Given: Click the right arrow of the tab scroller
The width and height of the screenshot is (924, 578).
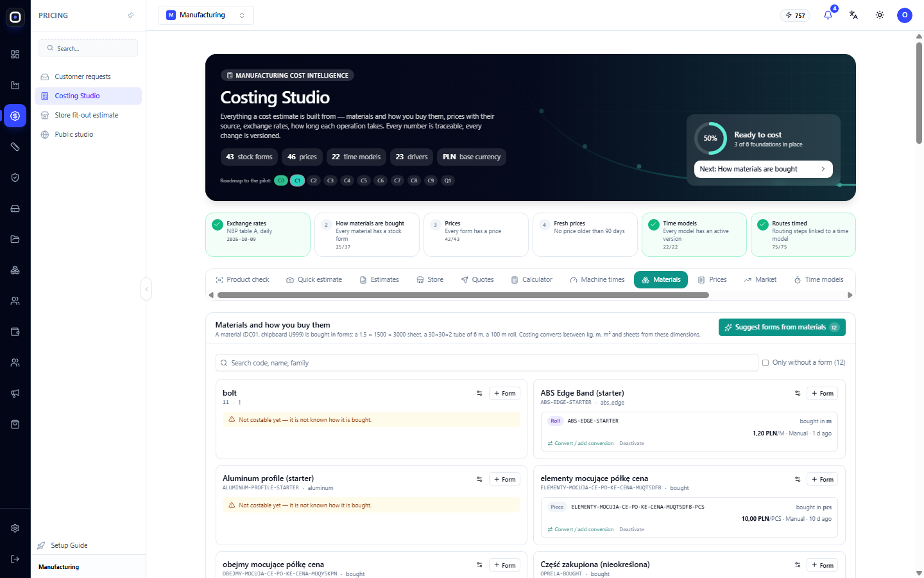Looking at the screenshot, I should [x=850, y=295].
